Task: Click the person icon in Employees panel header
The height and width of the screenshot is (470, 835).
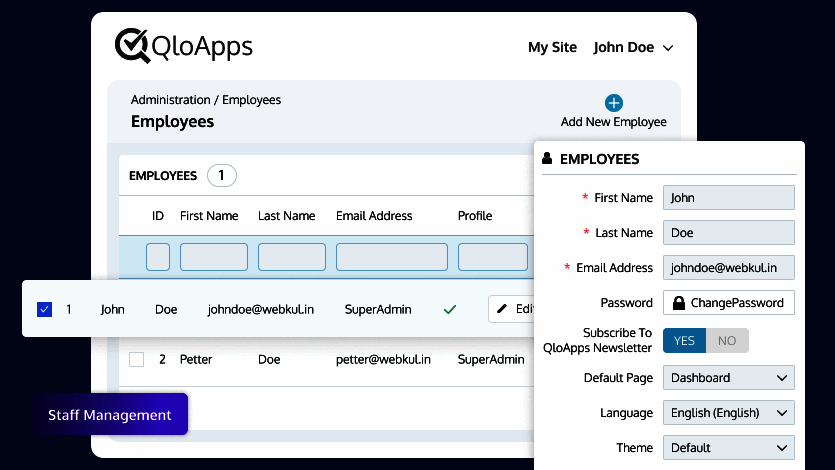Action: pyautogui.click(x=547, y=159)
